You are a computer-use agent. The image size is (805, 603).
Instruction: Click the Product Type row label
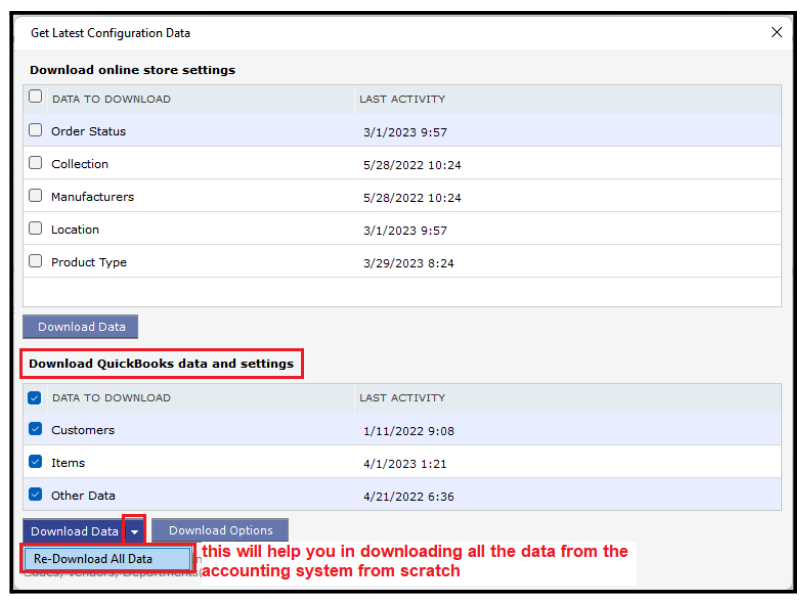[x=89, y=263]
